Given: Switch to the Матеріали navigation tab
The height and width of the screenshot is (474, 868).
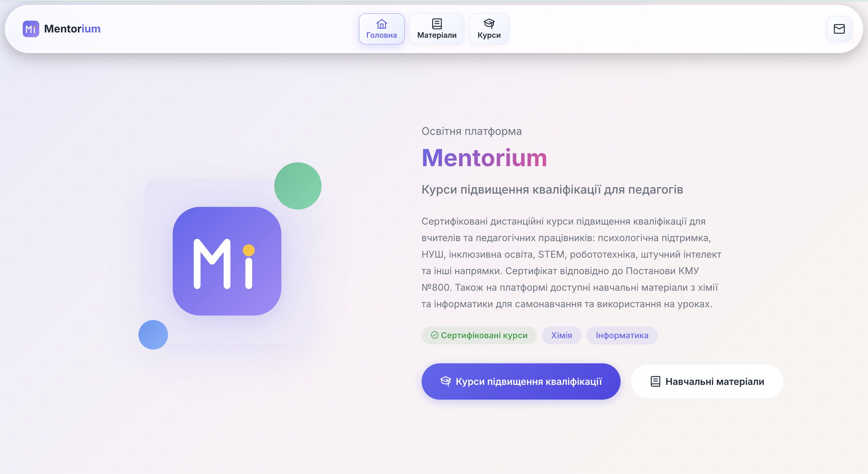Looking at the screenshot, I should click(x=437, y=29).
